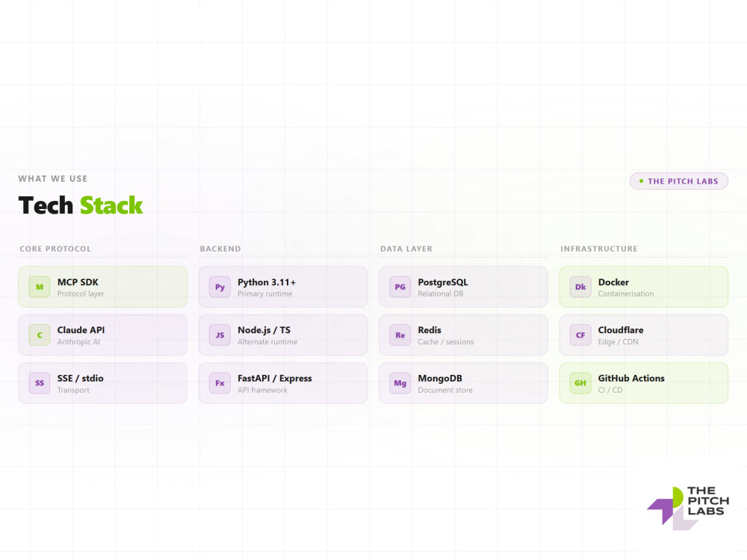Select the JS icon for Node.js / TS
Image resolution: width=747 pixels, height=560 pixels.
point(220,335)
